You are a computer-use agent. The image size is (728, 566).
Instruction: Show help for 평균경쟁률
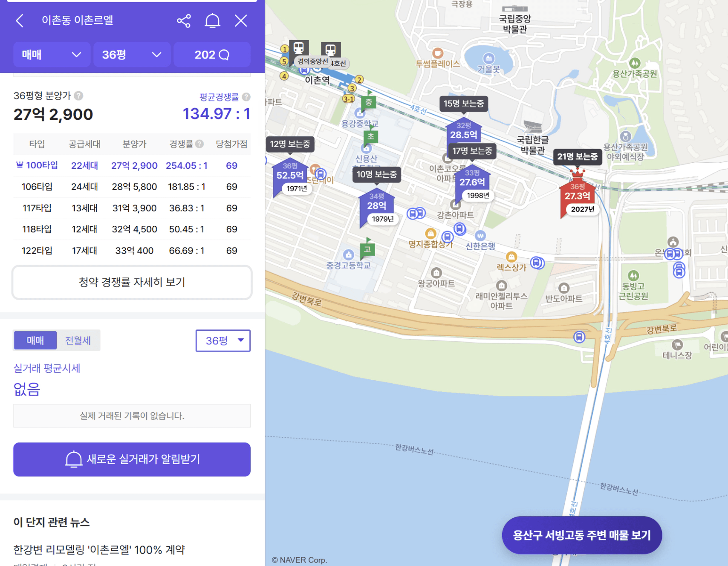(246, 97)
